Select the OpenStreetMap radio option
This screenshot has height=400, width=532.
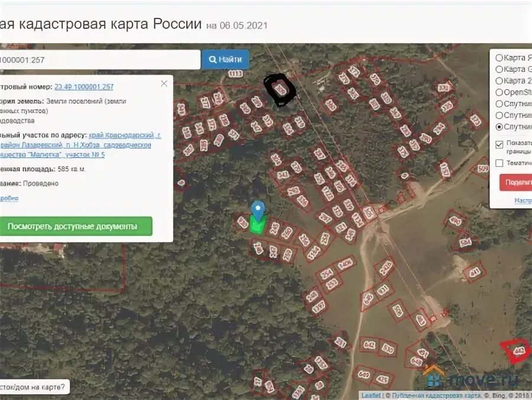point(499,92)
